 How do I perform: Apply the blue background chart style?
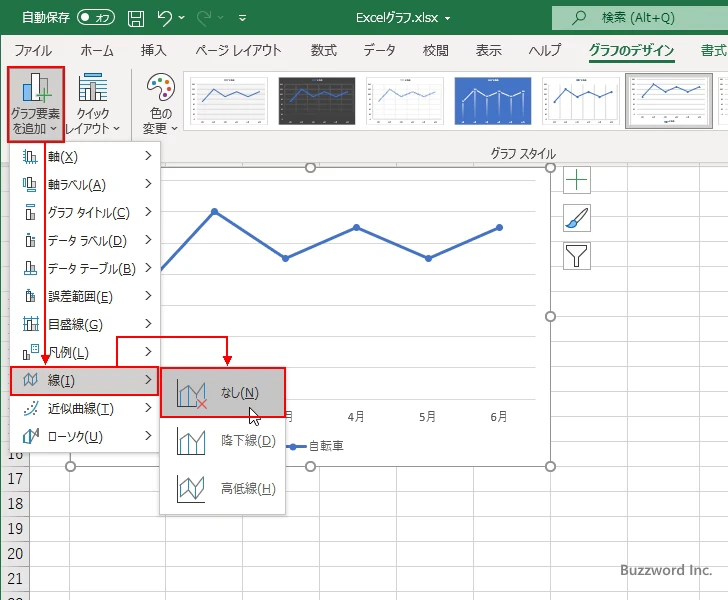click(493, 101)
